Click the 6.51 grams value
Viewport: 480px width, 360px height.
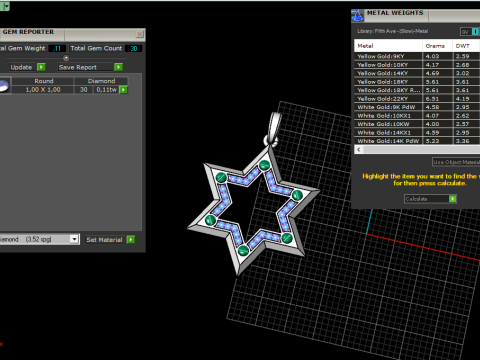(432, 99)
